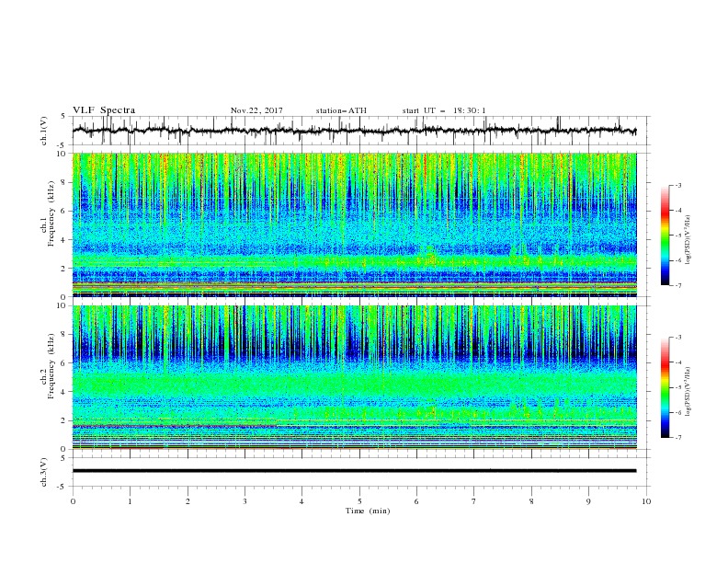The width and height of the screenshot is (728, 563).
Task: Click time-axis tick label "2"
Action: point(188,501)
